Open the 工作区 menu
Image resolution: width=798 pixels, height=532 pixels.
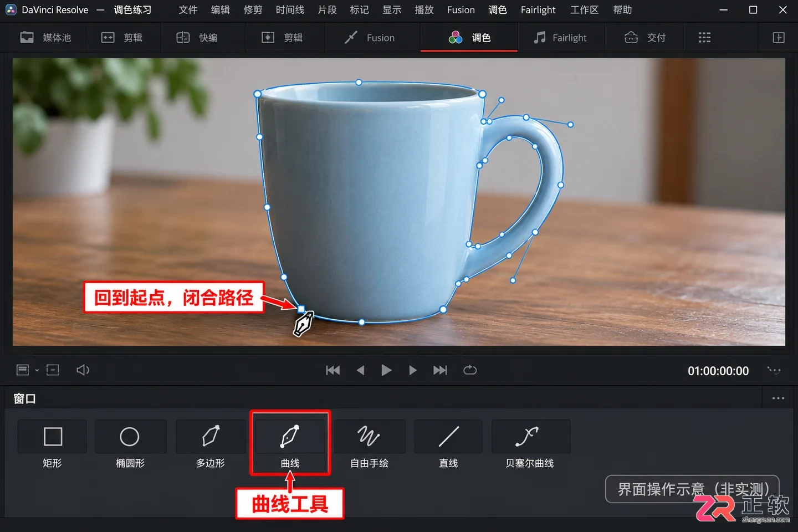point(584,10)
